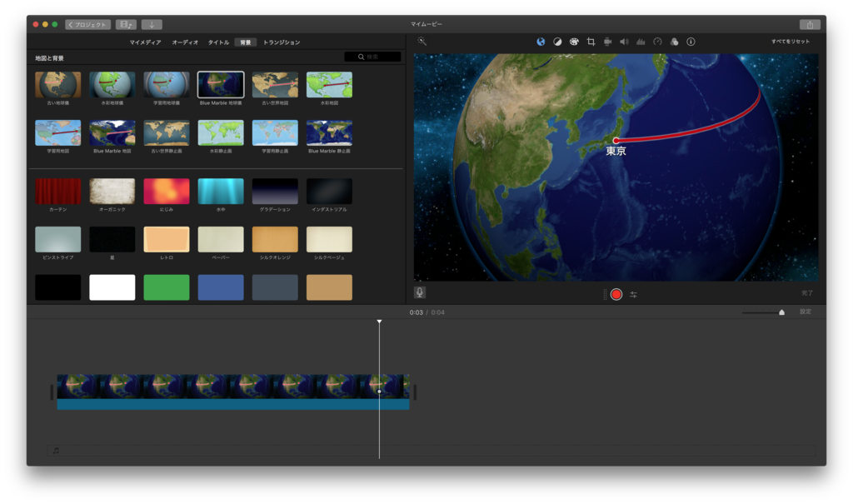Switch to the タイトル tab
This screenshot has height=504, width=853.
point(219,42)
